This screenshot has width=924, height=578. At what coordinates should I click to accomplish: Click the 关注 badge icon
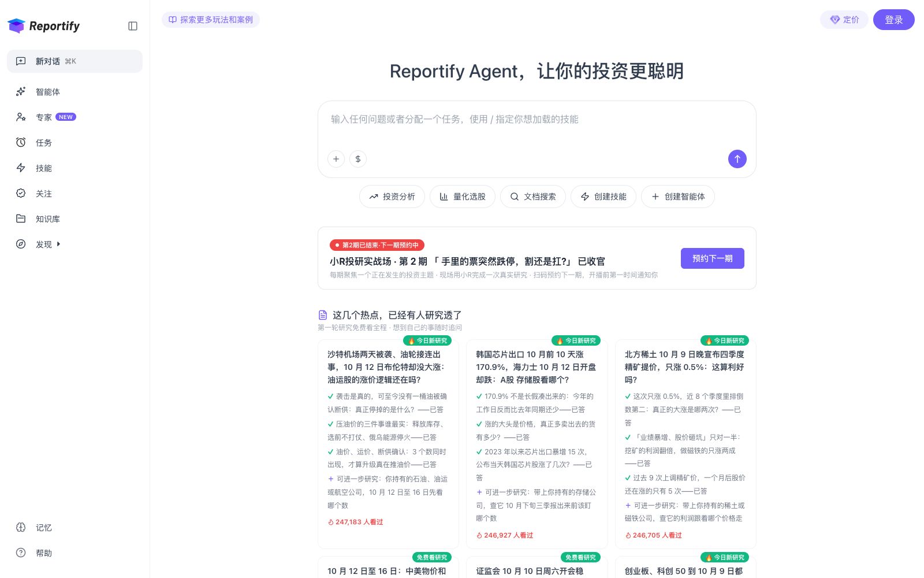[21, 193]
